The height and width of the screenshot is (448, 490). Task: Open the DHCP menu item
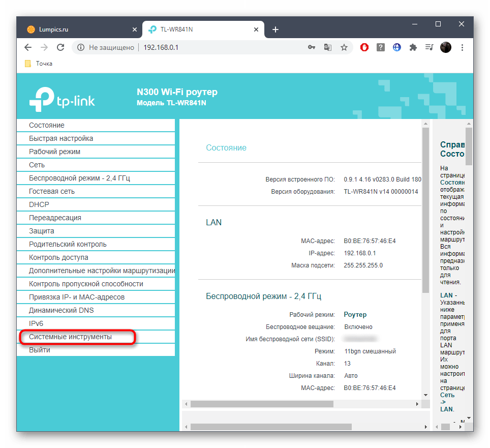click(96, 204)
